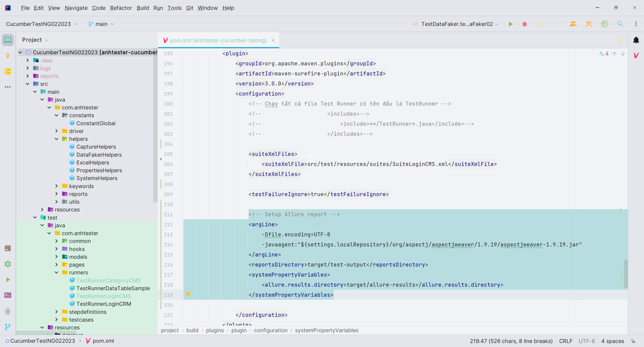This screenshot has width=644, height=347.
Task: Open Commit tool window icon
Action: coord(8,56)
